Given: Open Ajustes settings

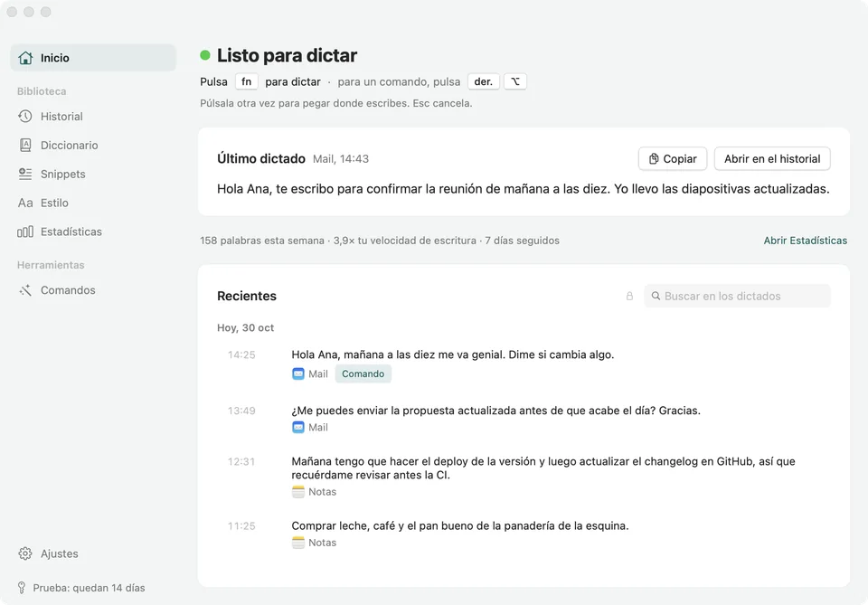Looking at the screenshot, I should 93,553.
